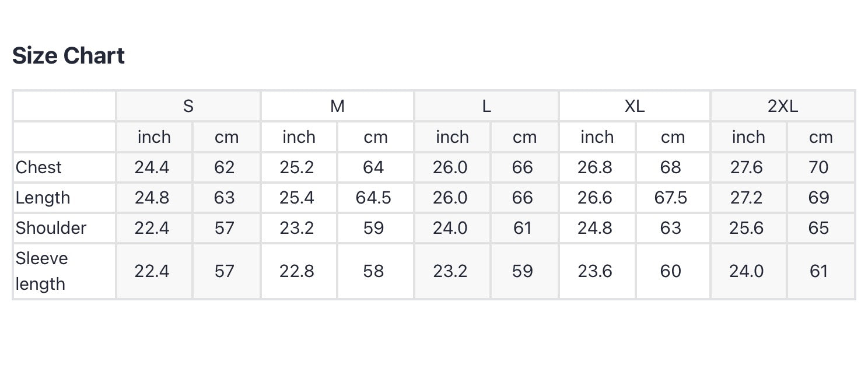Click Sleeve length inch value 23.6

click(595, 271)
